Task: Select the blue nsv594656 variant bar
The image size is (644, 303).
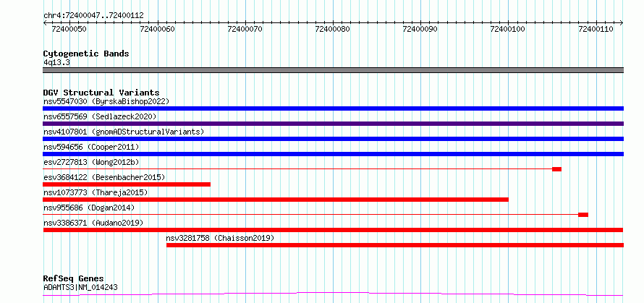Action: click(333, 154)
